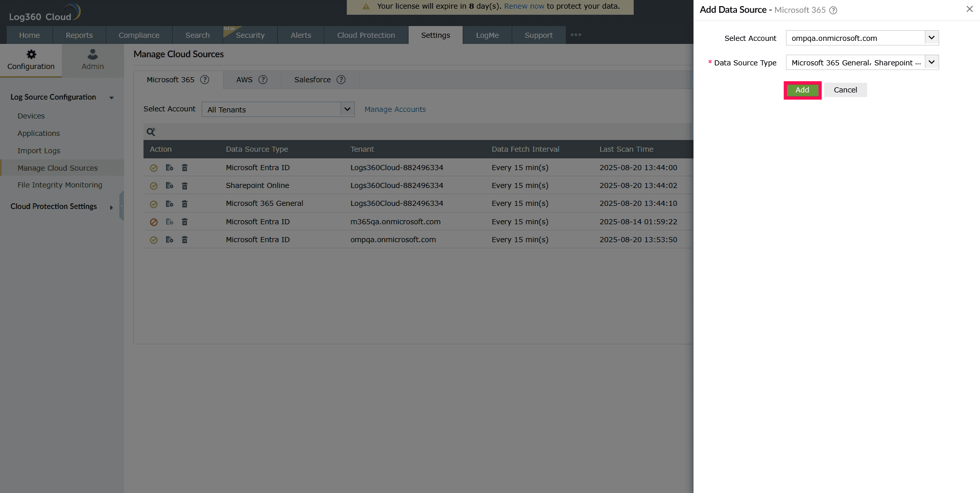
Task: Edit settings icon for Microsoft 365 General row
Action: point(170,204)
